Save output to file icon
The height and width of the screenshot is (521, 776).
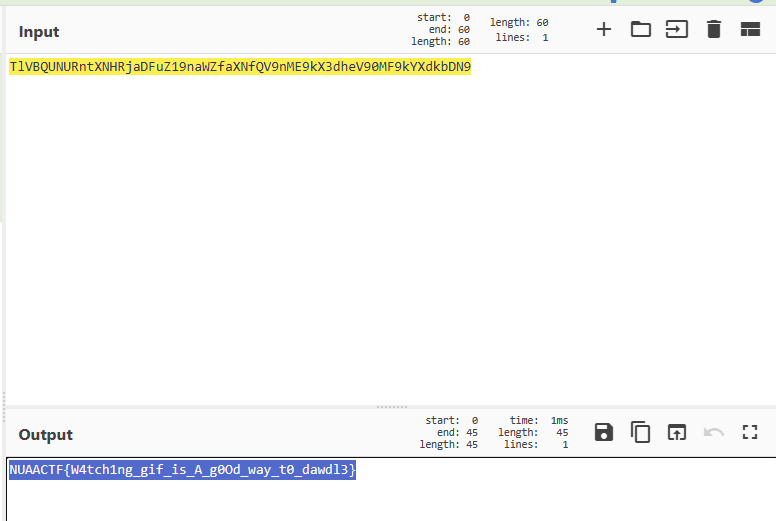click(604, 432)
